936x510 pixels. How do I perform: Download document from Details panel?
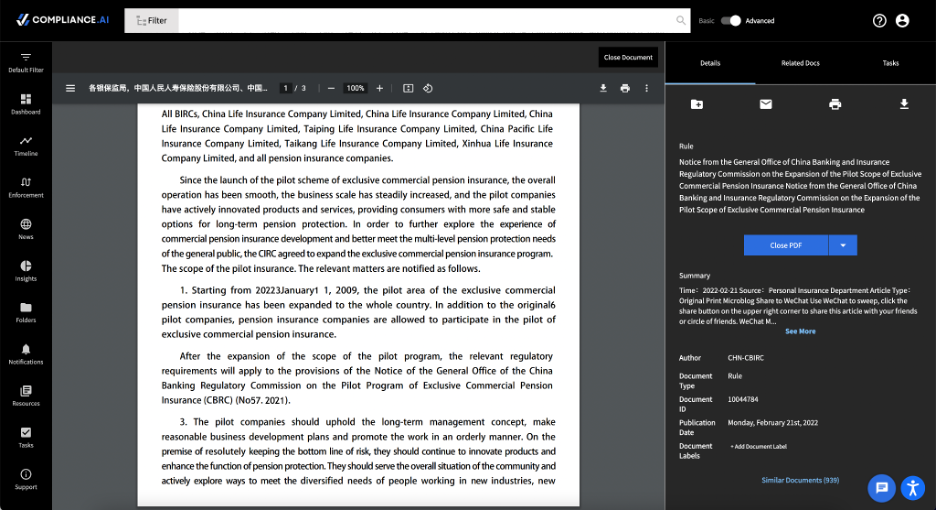[904, 105]
